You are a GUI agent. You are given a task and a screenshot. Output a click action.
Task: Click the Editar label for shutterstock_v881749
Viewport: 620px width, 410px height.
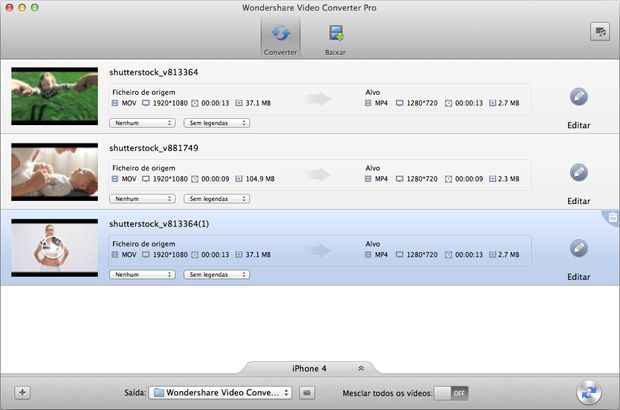click(x=578, y=201)
